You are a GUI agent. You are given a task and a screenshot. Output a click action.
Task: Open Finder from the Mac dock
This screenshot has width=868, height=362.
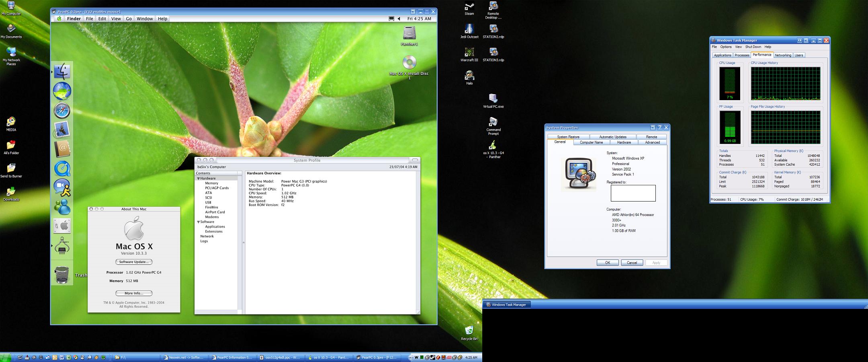62,72
